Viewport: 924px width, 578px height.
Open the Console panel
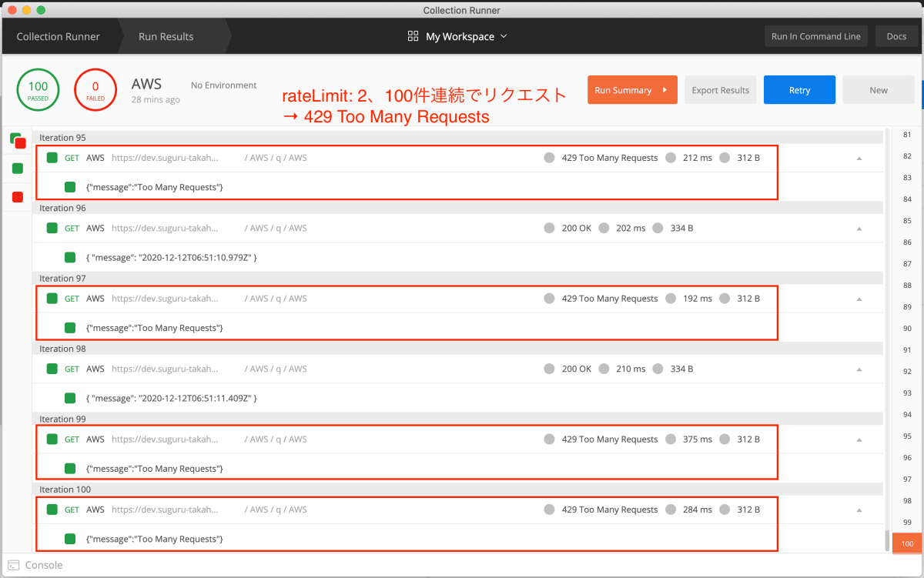[x=44, y=565]
